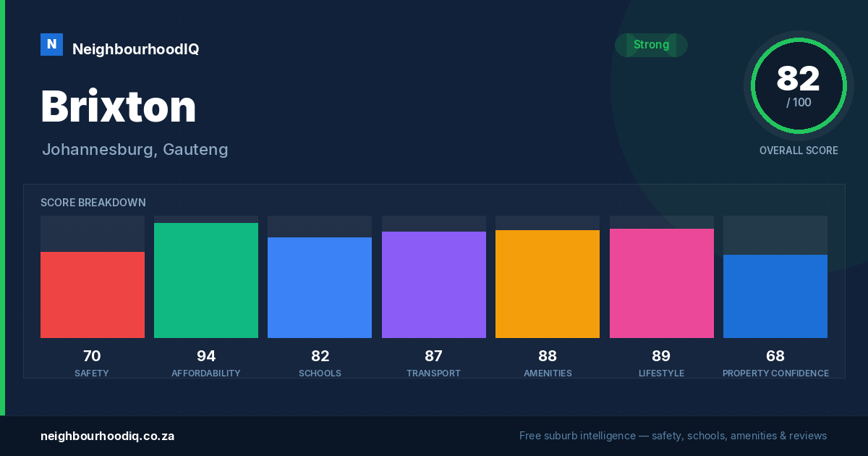Click the Brixton suburb title
The width and height of the screenshot is (868, 456).
(119, 106)
